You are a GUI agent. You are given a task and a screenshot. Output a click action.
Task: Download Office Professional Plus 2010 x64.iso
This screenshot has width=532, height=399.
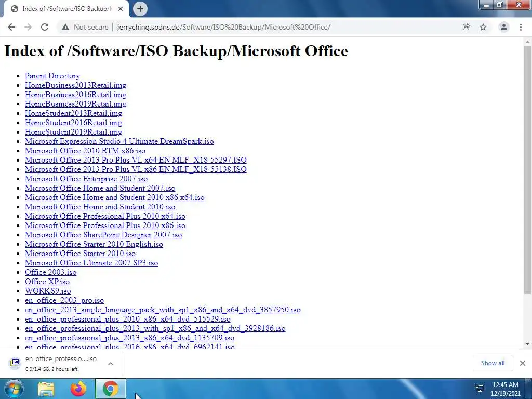[105, 216]
